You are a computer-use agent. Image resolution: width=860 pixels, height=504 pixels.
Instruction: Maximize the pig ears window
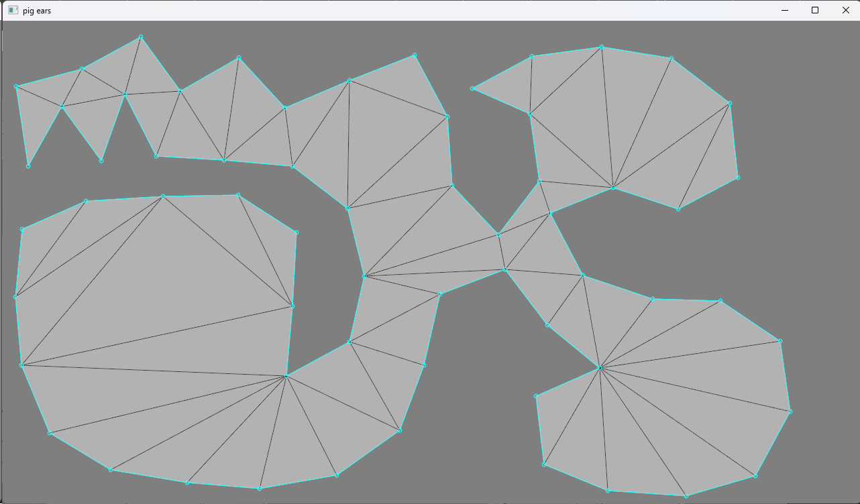click(815, 10)
